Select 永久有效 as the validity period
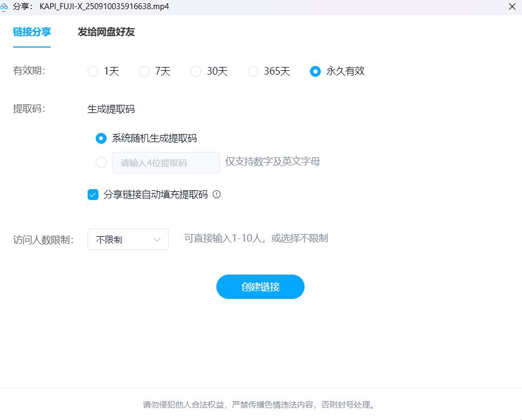Screen dimensions: 522x420 (x=315, y=71)
